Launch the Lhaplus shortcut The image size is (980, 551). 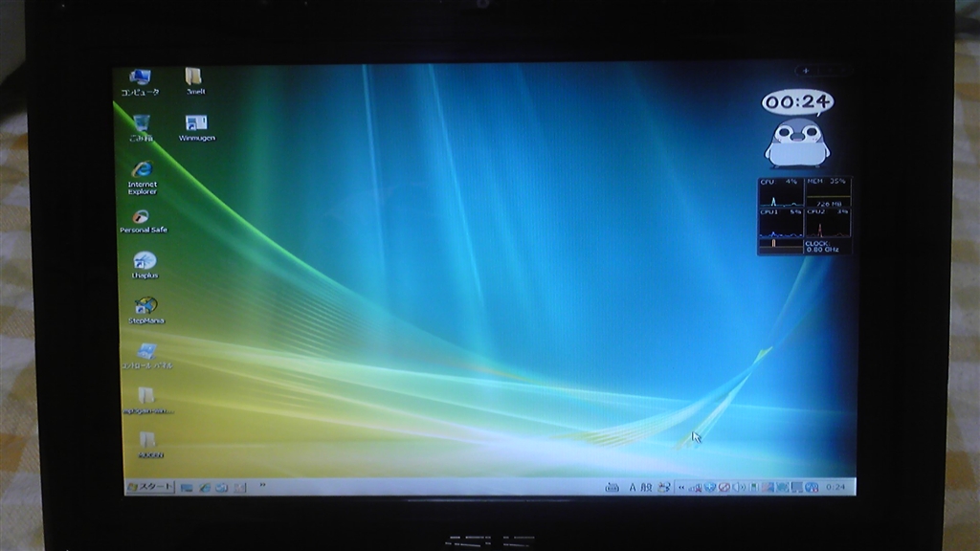pos(145,265)
